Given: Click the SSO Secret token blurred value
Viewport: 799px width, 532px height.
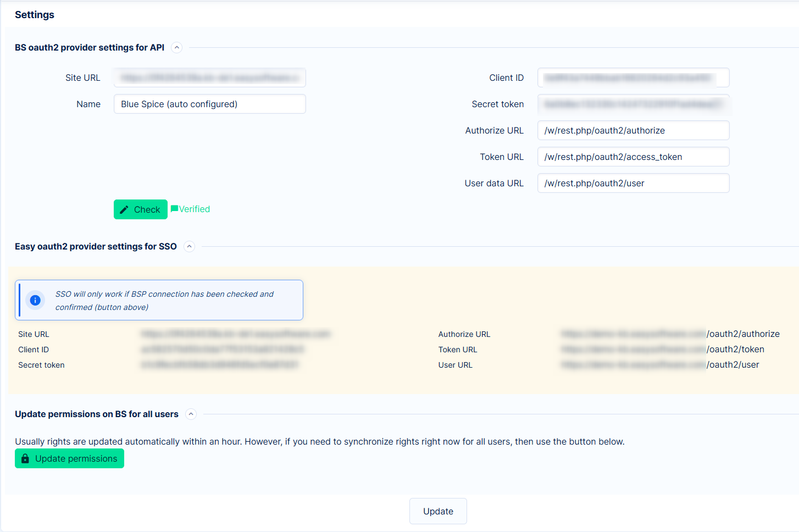Looking at the screenshot, I should coord(220,364).
